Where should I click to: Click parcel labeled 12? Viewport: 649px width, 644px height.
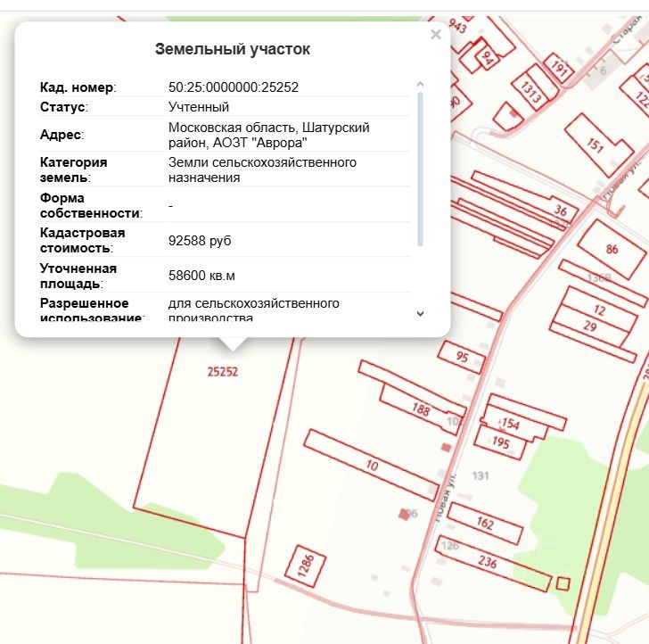coord(598,310)
